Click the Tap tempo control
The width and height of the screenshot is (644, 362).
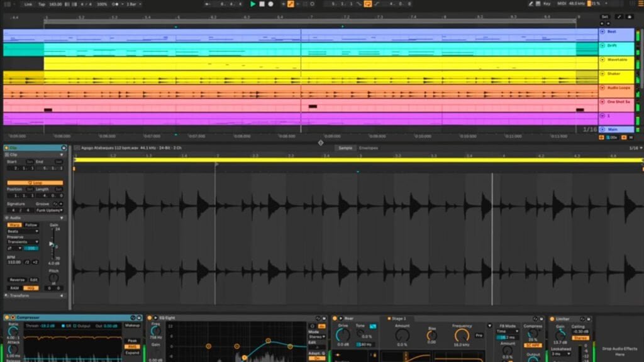point(42,4)
